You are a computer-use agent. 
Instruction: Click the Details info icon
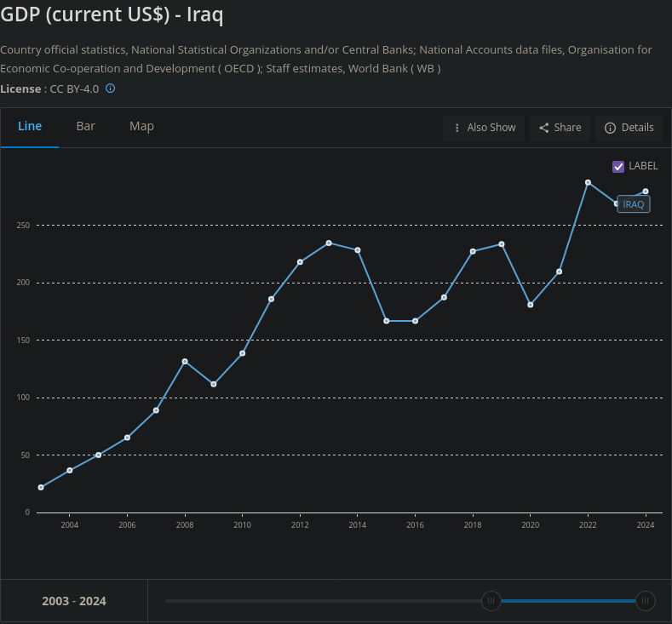click(610, 128)
